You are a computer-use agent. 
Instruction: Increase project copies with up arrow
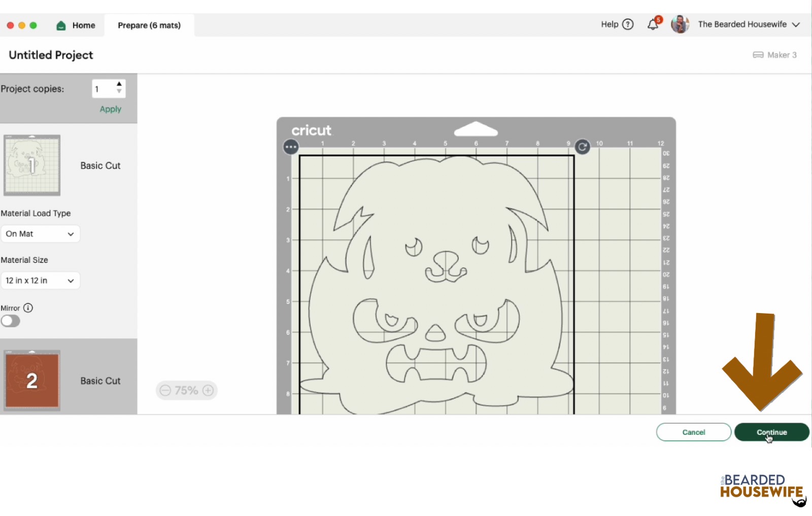119,84
